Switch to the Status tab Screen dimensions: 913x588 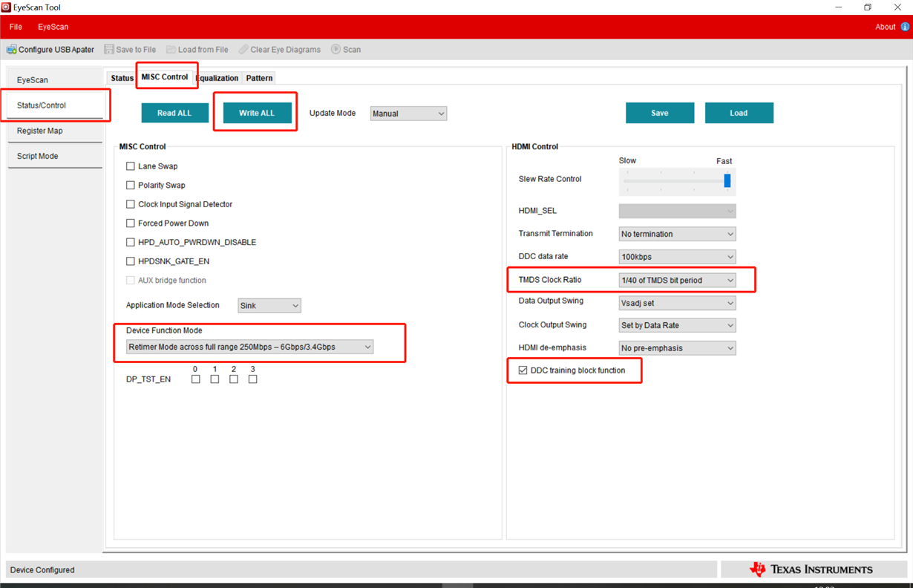click(122, 78)
